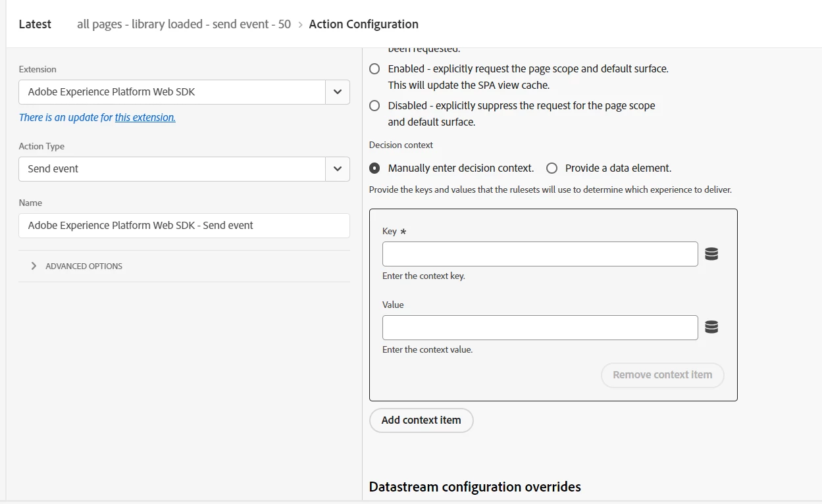The width and height of the screenshot is (822, 504).
Task: Expand Advanced Options chevron icon
Action: pyautogui.click(x=34, y=266)
